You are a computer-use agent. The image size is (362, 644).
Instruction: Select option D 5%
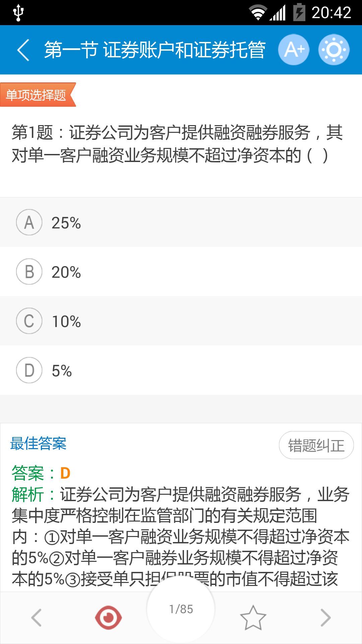pos(181,370)
